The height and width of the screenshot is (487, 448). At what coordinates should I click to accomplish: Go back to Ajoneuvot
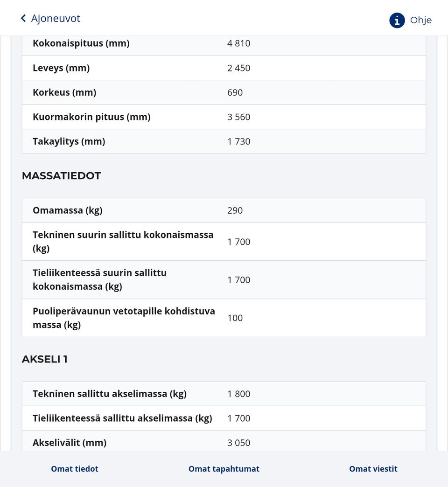pyautogui.click(x=55, y=18)
